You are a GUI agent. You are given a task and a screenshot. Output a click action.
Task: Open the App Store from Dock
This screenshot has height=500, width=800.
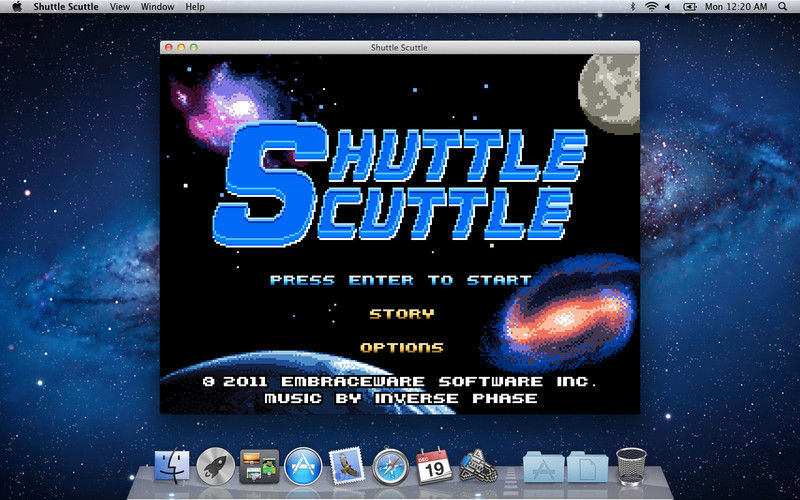(304, 466)
